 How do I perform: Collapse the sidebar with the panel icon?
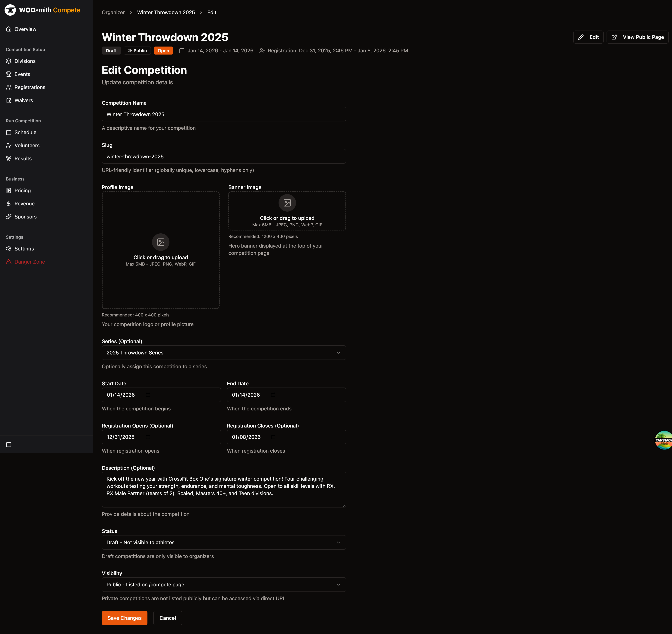(x=9, y=445)
